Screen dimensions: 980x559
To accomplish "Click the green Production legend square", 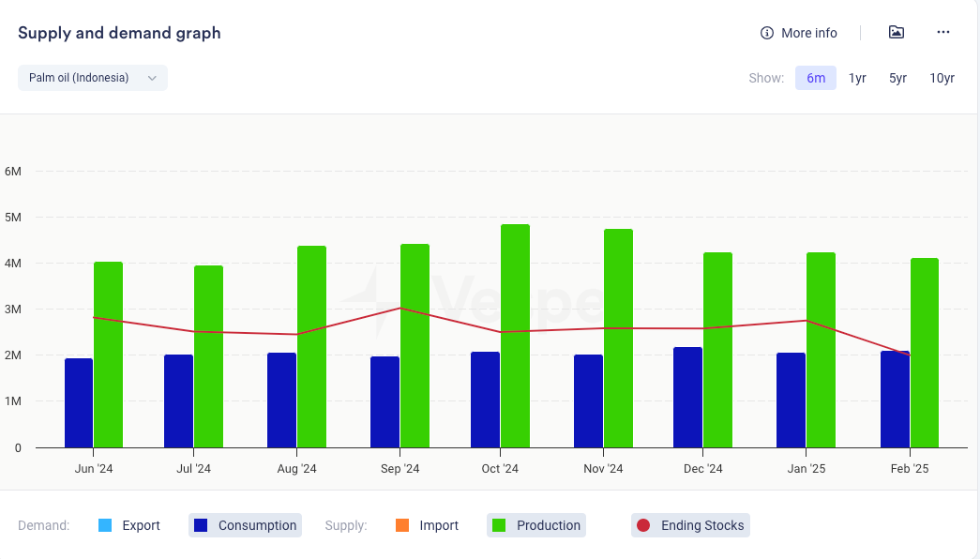I will [500, 525].
